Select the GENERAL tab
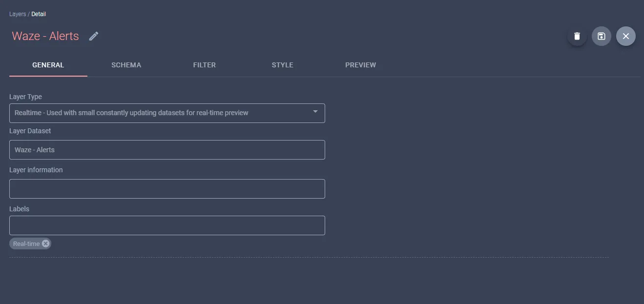The height and width of the screenshot is (304, 644). coord(48,65)
